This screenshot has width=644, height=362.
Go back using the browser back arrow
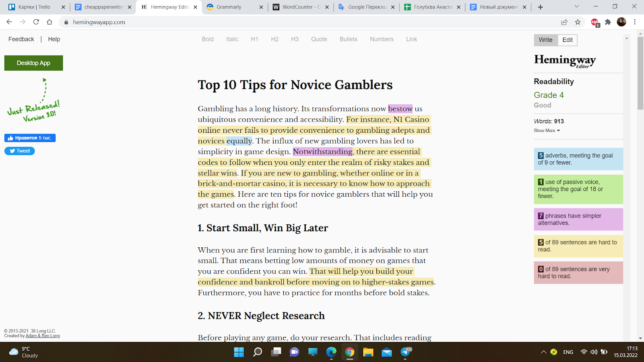coord(9,22)
